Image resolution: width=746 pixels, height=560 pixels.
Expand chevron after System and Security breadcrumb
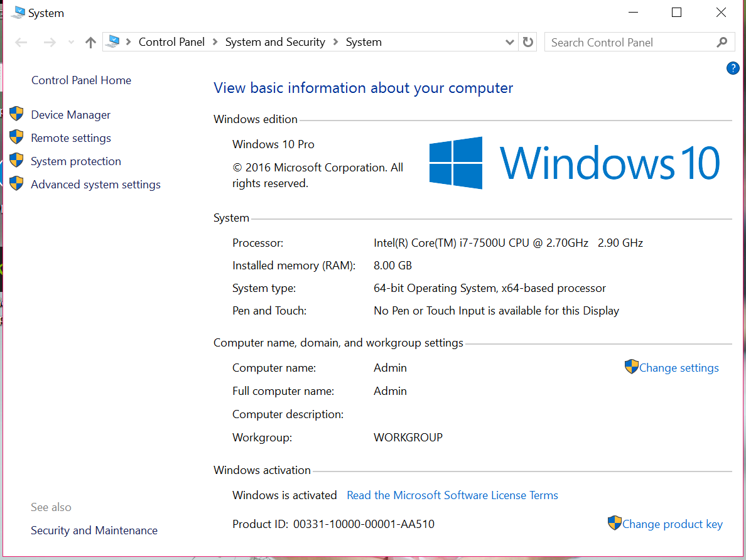(335, 42)
